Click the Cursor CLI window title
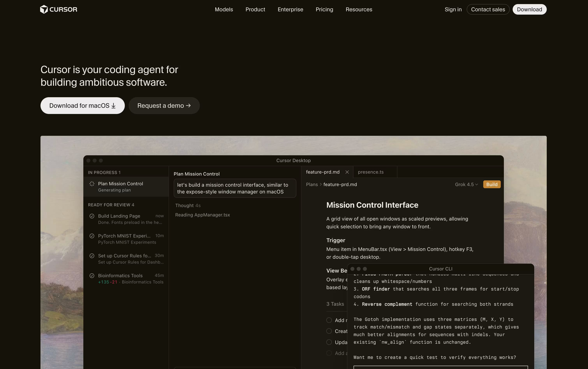This screenshot has height=369, width=588. click(x=440, y=269)
